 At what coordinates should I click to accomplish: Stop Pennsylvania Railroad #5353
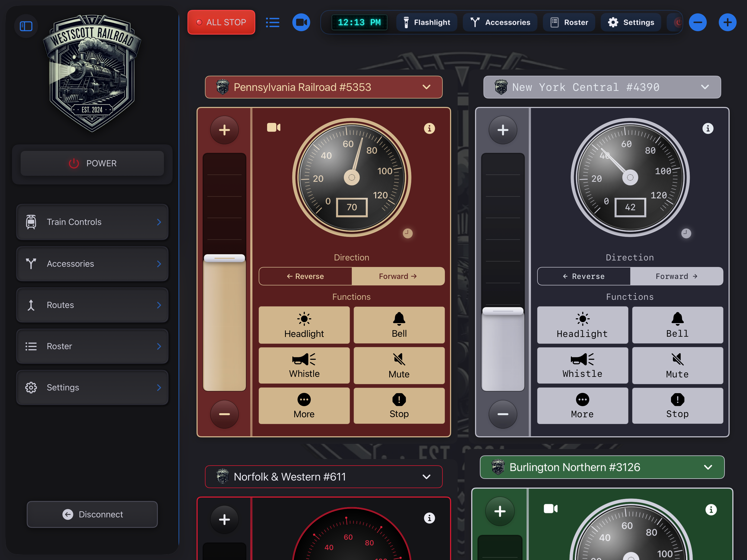399,406
